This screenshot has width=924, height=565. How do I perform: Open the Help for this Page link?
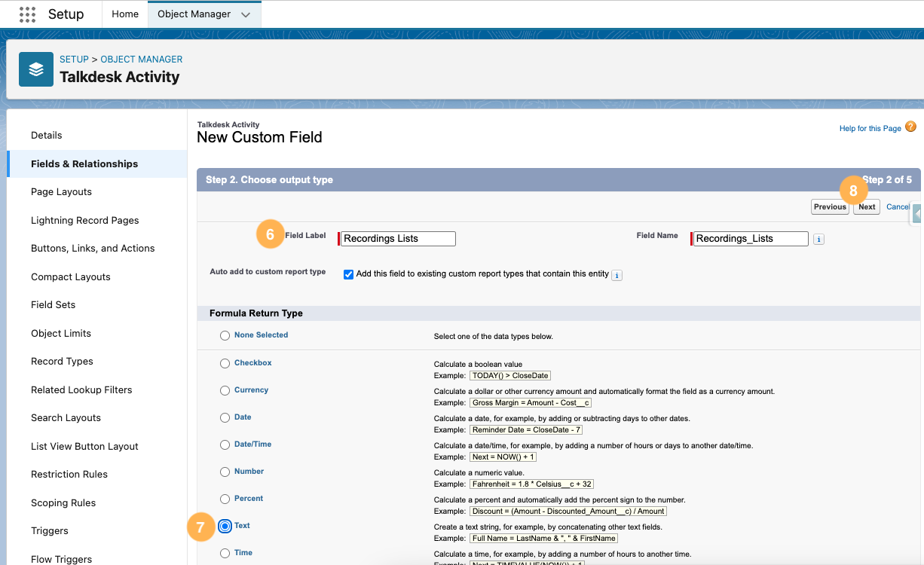tap(870, 129)
